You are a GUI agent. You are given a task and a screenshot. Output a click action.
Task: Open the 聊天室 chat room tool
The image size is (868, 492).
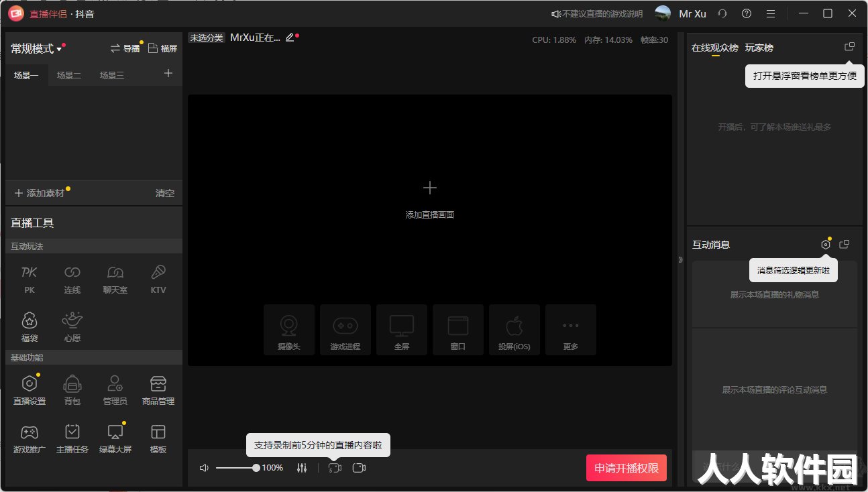click(115, 279)
